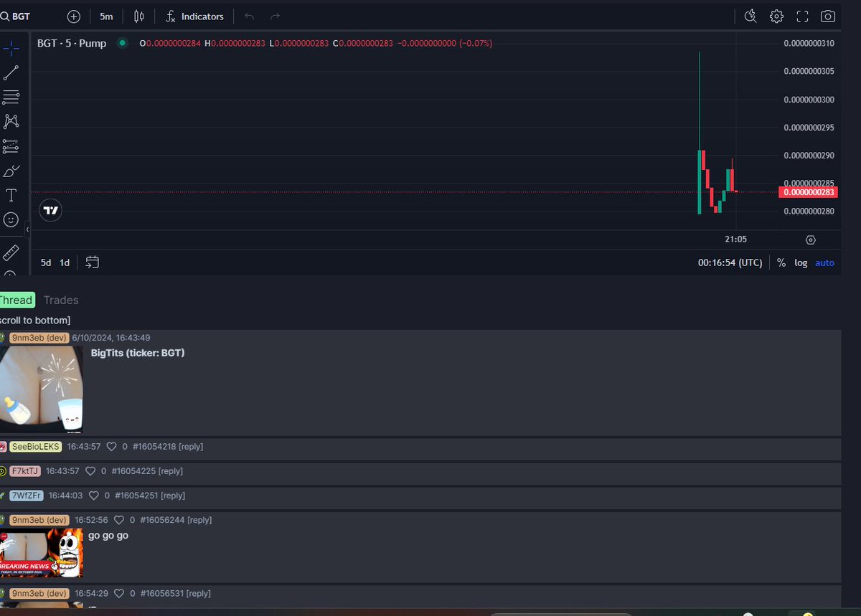Viewport: 861px width, 616px height.
Task: Open quick search in chart toolbar
Action: (751, 16)
